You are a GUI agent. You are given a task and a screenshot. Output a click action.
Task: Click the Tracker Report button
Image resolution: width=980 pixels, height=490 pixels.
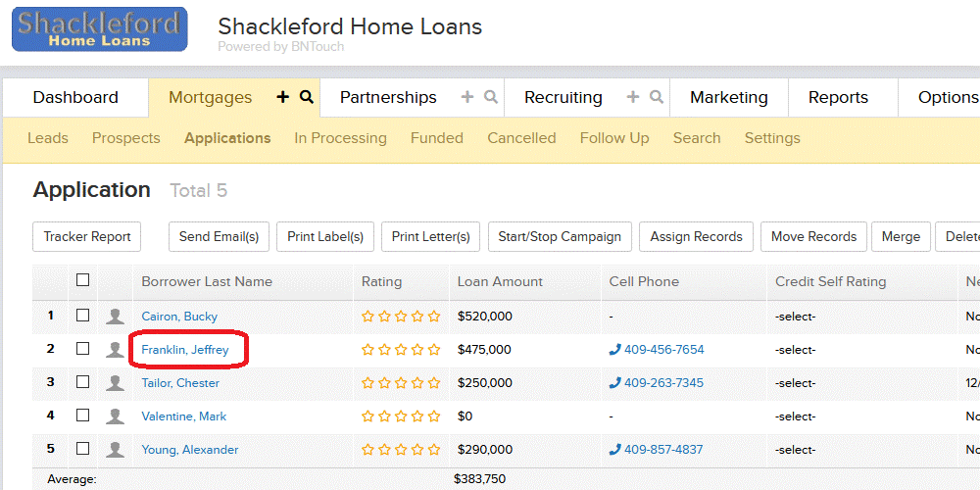(87, 237)
